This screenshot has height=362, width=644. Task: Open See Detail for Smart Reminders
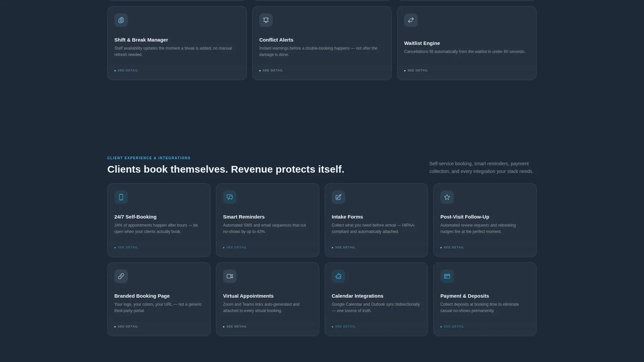235,247
